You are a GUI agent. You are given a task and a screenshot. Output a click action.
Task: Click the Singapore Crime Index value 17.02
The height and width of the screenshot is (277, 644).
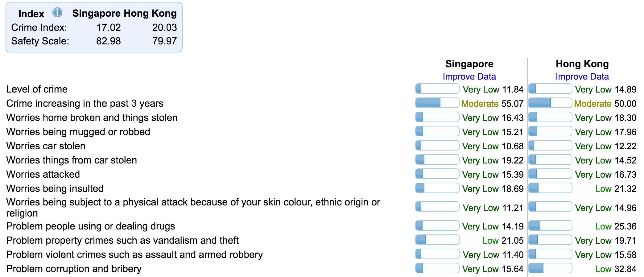coord(109,27)
